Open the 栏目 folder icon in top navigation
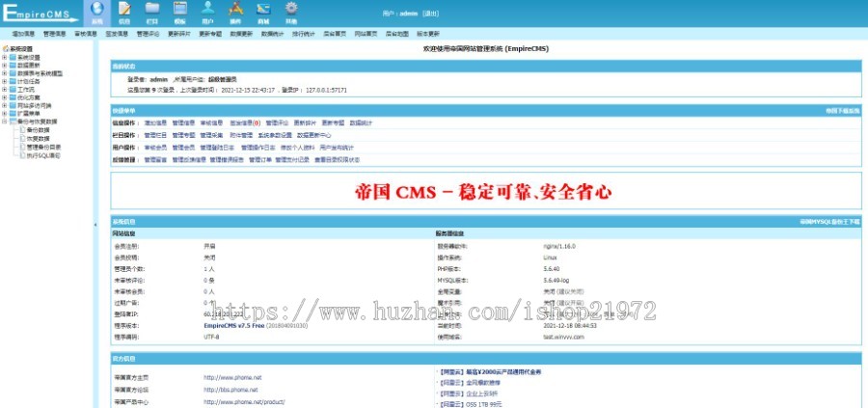Screen dimensions: 868x408 [x=152, y=9]
